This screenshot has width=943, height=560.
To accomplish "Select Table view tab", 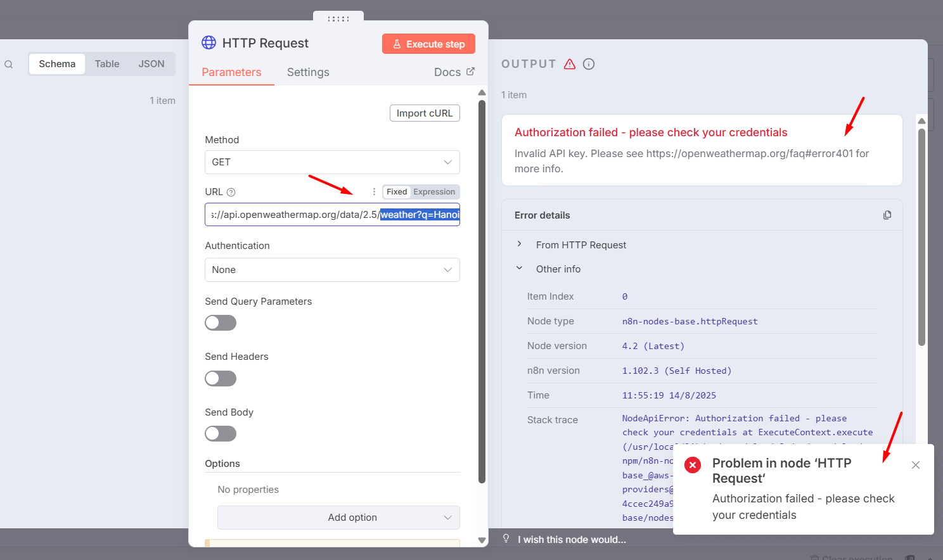I will pyautogui.click(x=107, y=64).
